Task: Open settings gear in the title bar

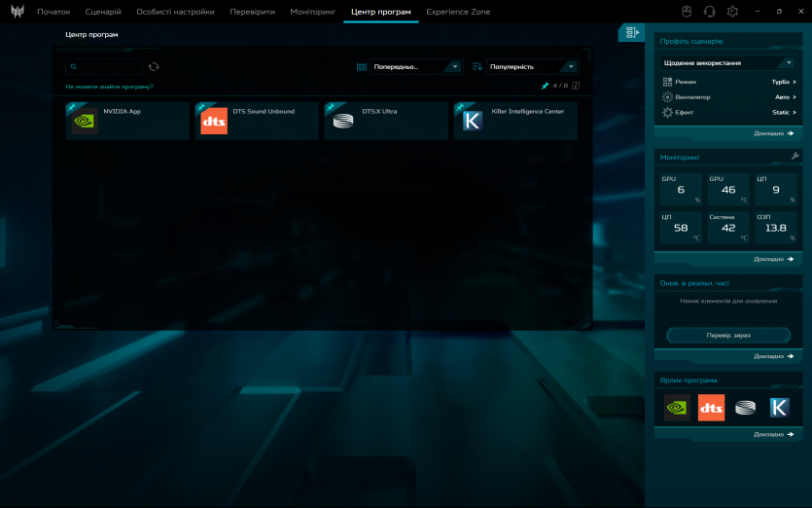Action: (x=732, y=12)
